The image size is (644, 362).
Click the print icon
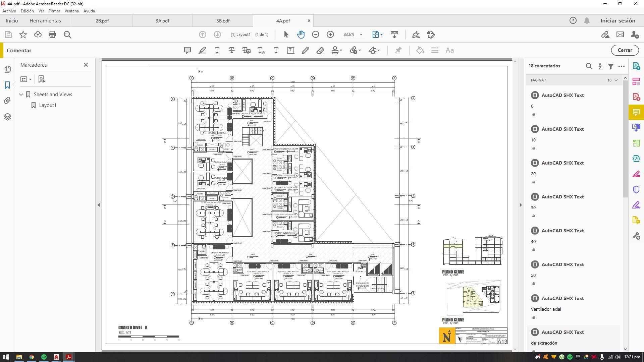click(52, 35)
